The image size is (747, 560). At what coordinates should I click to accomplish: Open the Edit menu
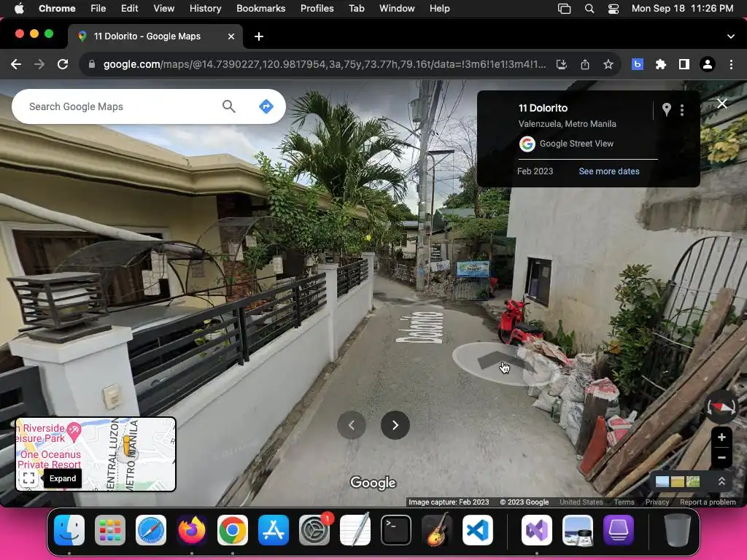point(129,8)
